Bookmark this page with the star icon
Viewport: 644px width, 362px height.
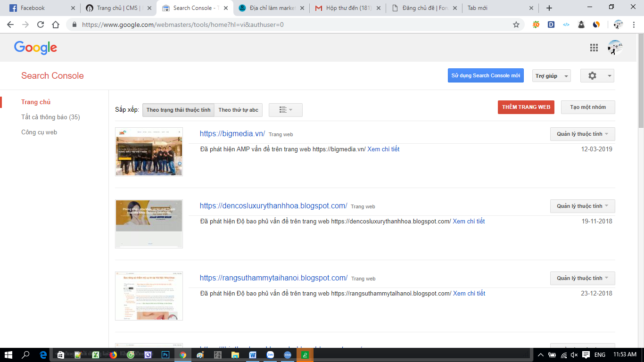[x=516, y=25]
